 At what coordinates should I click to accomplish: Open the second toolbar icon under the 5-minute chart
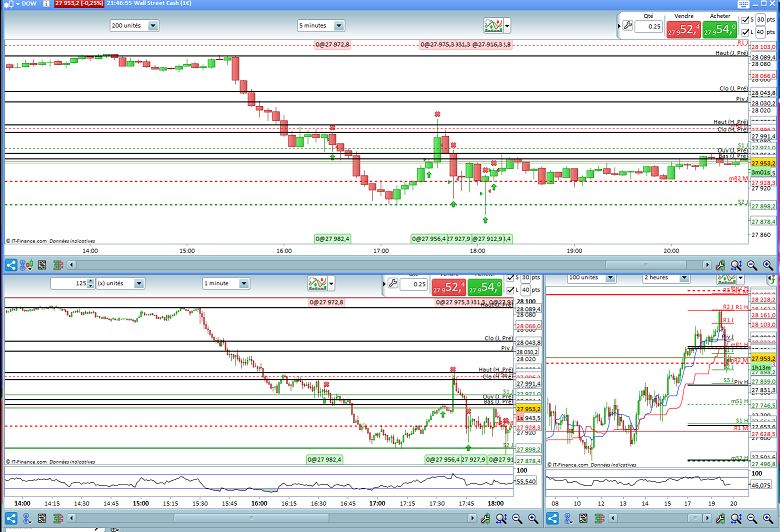26,265
